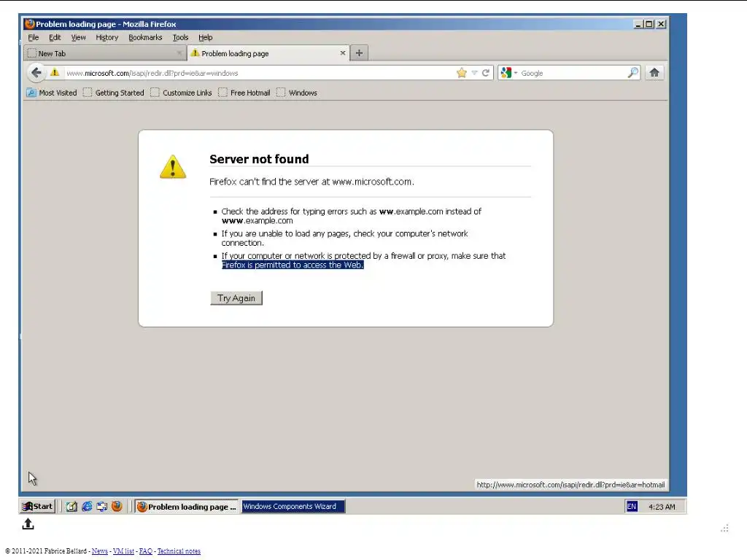
Task: Click the Most Visited bookmark icon
Action: click(x=31, y=93)
